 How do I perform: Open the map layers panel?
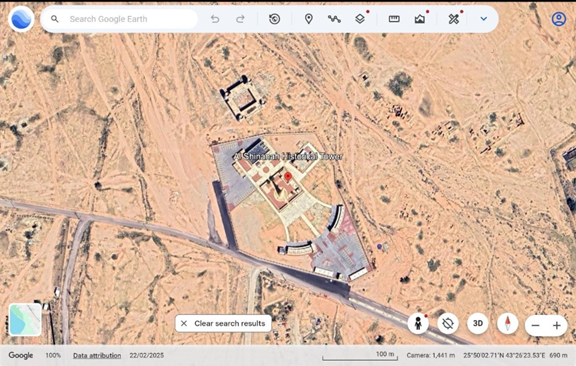click(360, 19)
